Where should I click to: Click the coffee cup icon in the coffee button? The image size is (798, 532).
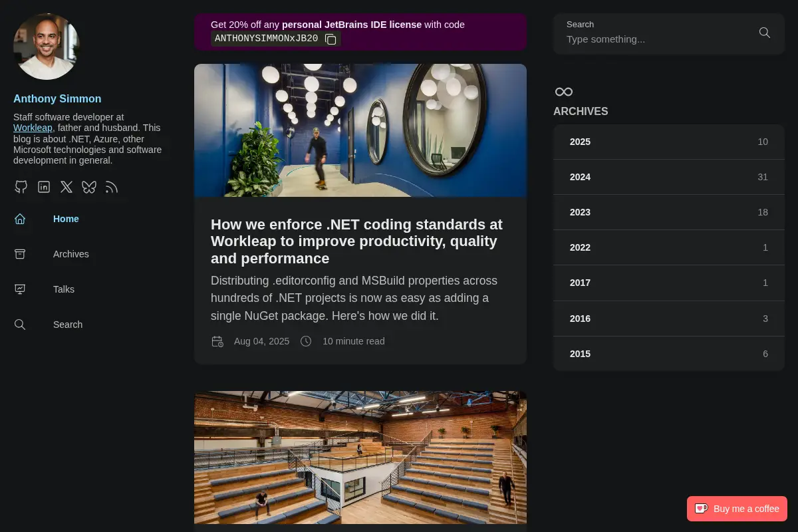pyautogui.click(x=701, y=509)
